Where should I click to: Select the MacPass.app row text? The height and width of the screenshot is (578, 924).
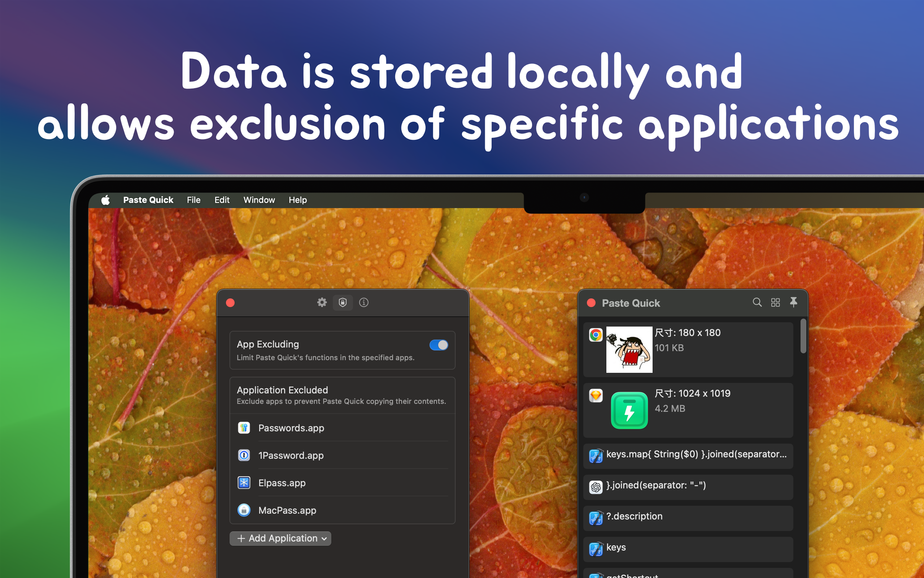tap(287, 510)
